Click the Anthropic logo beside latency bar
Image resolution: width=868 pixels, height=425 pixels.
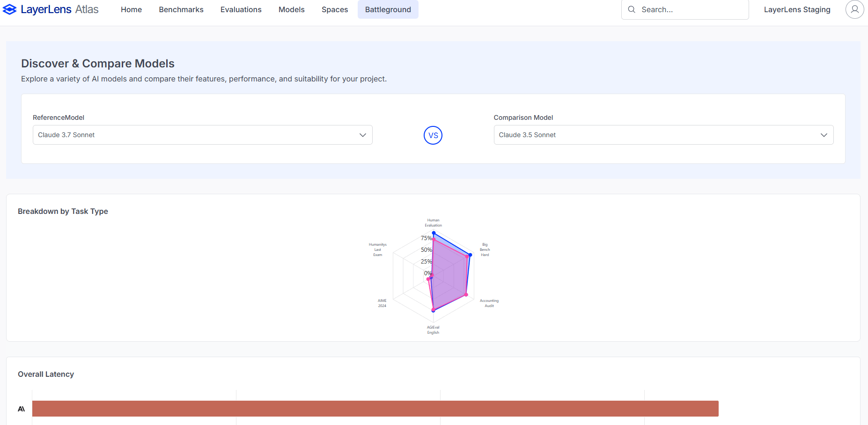point(22,409)
